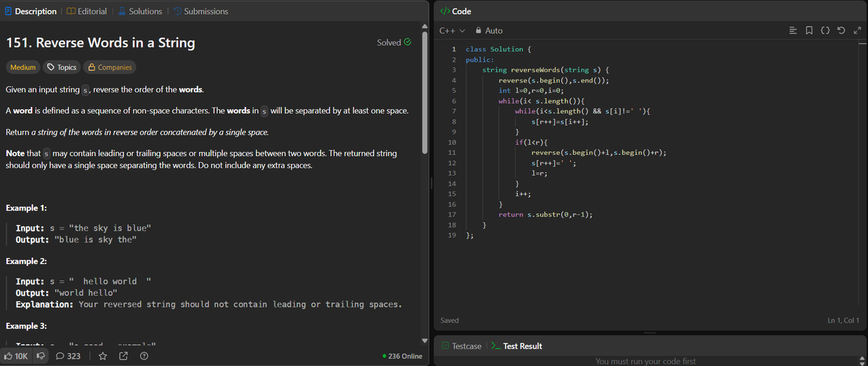
Task: Click the Example 2 heading
Action: (27, 260)
